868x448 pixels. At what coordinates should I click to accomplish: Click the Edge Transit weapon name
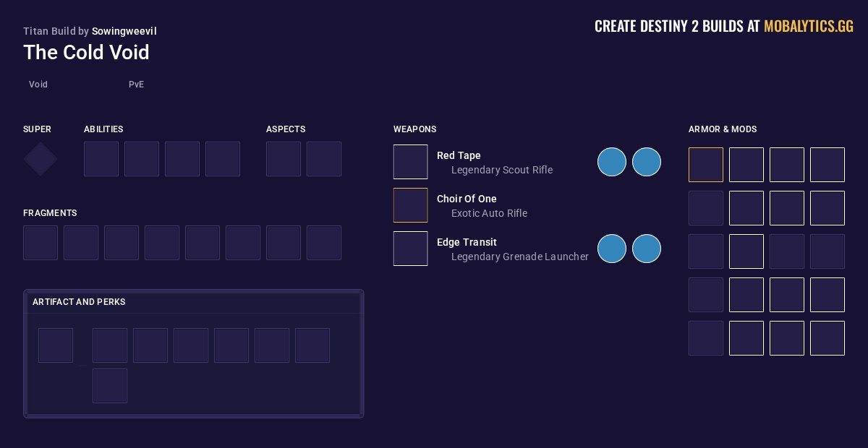click(x=467, y=242)
